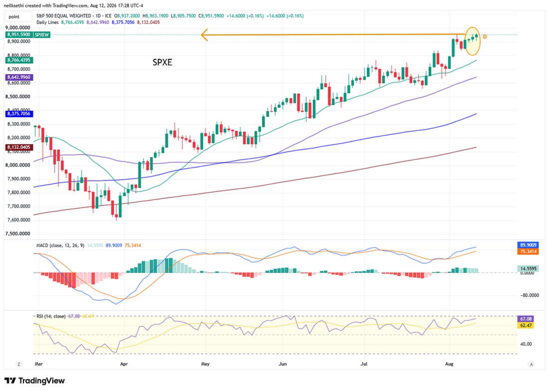Click the Jul label on time axis
Image resolution: width=549 pixels, height=392 pixels.
pos(364,364)
